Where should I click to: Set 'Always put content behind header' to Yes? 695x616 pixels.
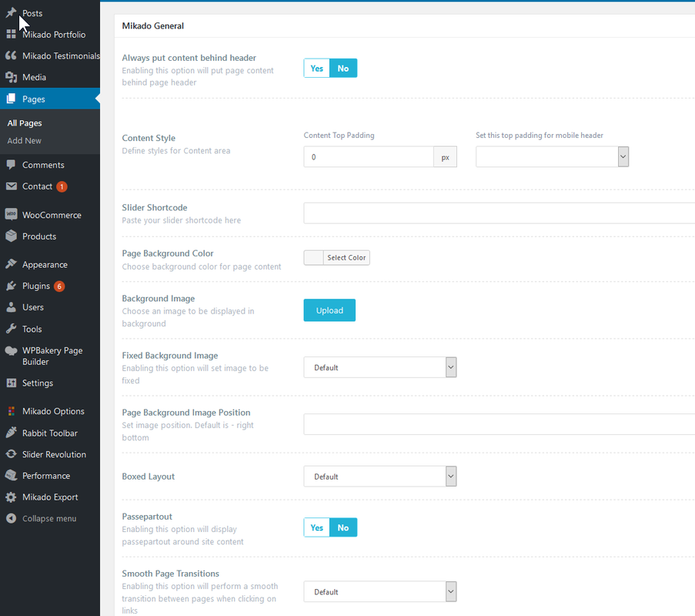[x=316, y=69]
